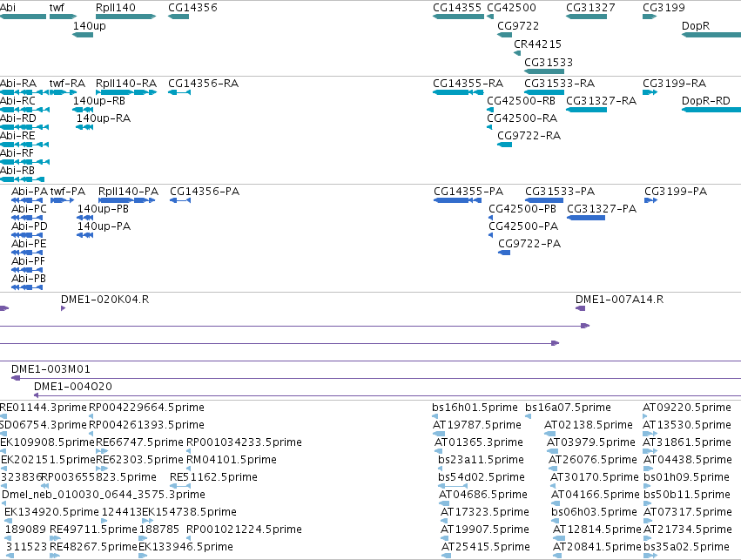Select the Abi-PA protein label
This screenshot has width=741, height=560.
click(x=30, y=192)
